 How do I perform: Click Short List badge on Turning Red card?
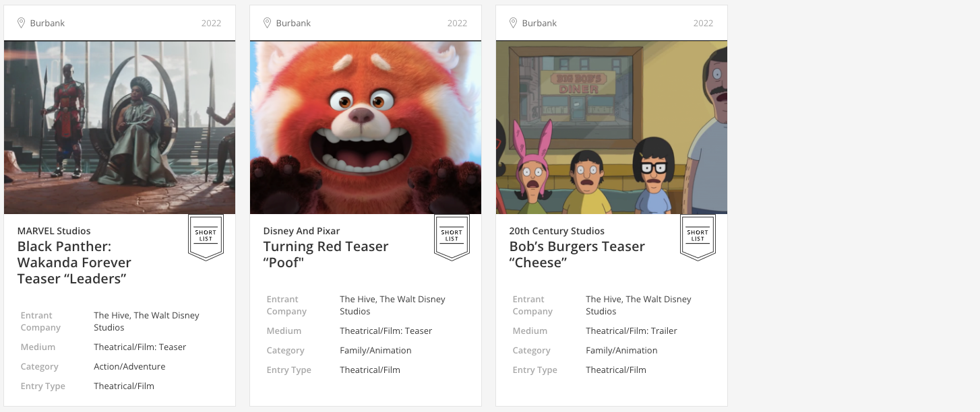[x=452, y=237]
